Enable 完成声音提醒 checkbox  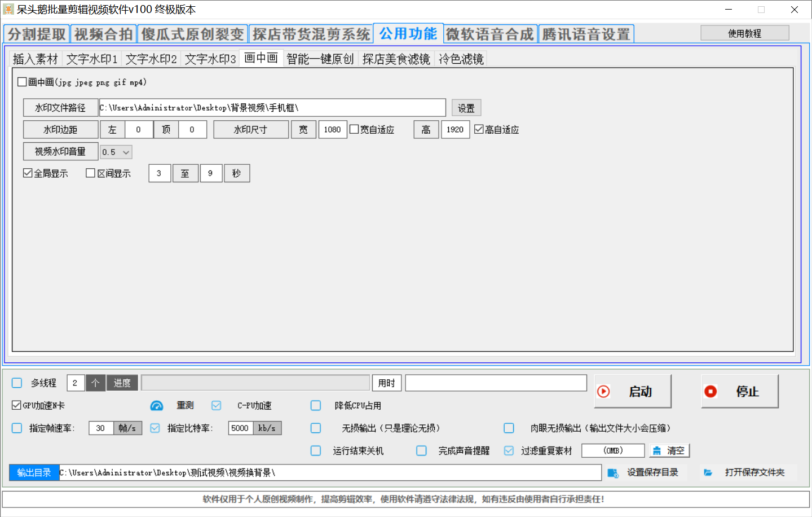(421, 450)
